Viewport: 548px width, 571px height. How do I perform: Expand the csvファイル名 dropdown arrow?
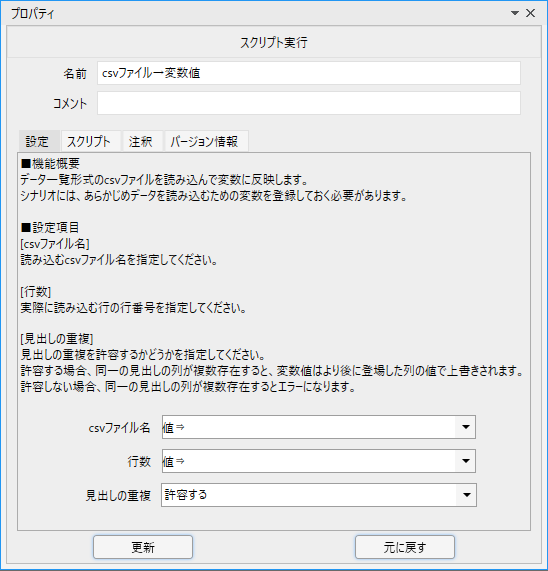pos(465,427)
